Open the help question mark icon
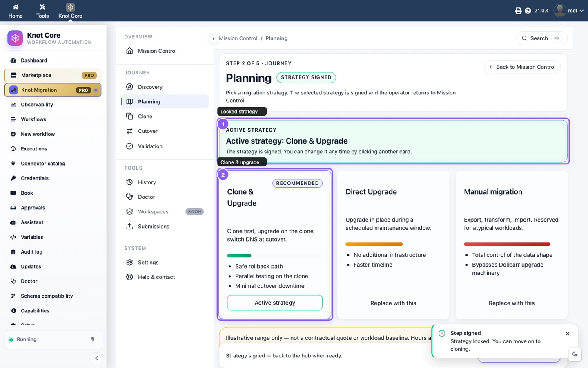 pos(528,11)
